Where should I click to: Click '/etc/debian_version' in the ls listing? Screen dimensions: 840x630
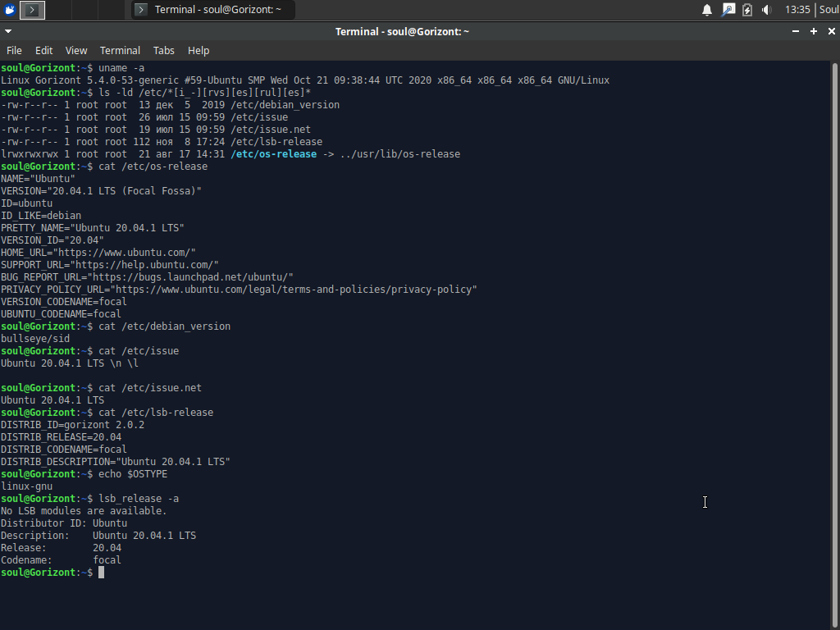click(285, 105)
